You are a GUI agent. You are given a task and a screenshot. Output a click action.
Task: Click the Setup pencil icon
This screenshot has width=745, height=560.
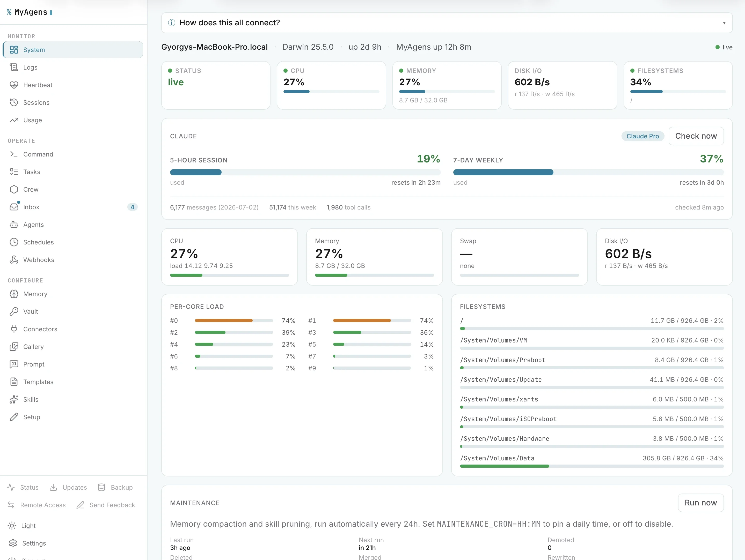[14, 417]
